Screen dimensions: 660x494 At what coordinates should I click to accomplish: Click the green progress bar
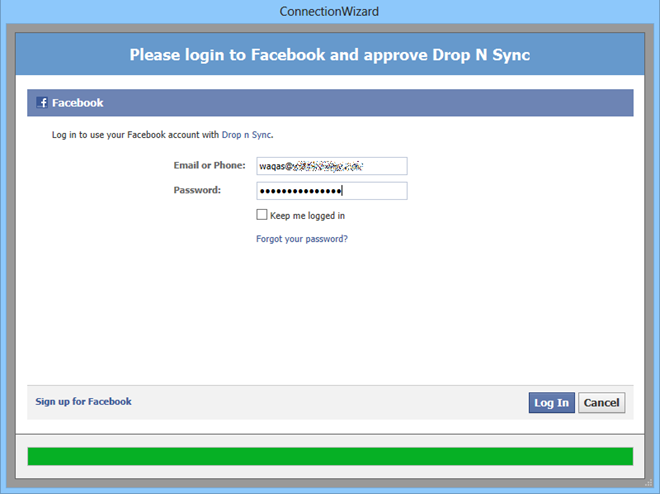[x=330, y=457]
